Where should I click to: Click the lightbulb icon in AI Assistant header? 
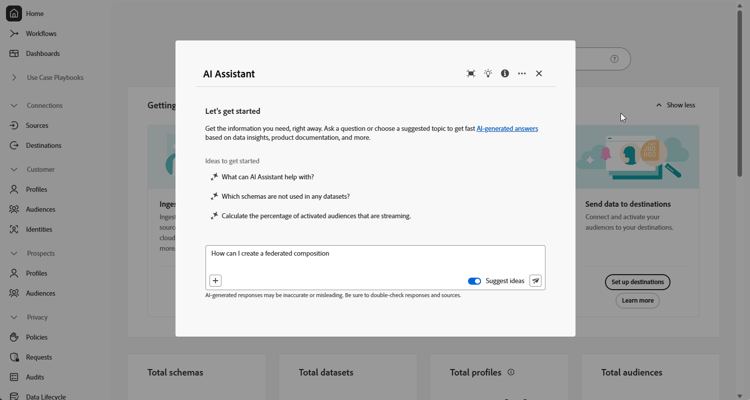pyautogui.click(x=488, y=74)
